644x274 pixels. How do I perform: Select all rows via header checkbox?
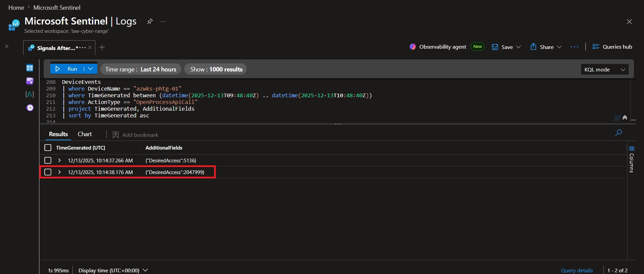pos(48,148)
